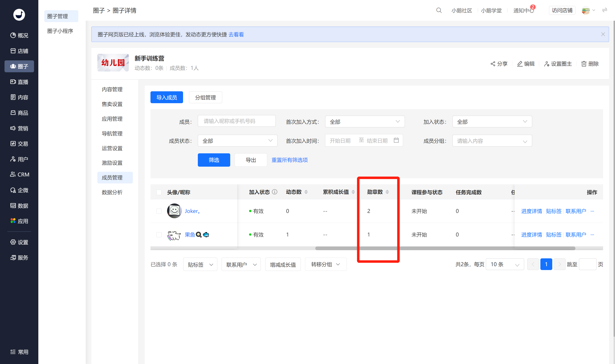The width and height of the screenshot is (615, 364).
Task: Expand the 成员状态 dropdown
Action: [238, 141]
